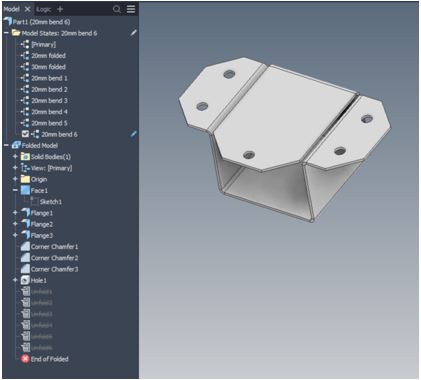Click the Origin folder icon

point(25,179)
